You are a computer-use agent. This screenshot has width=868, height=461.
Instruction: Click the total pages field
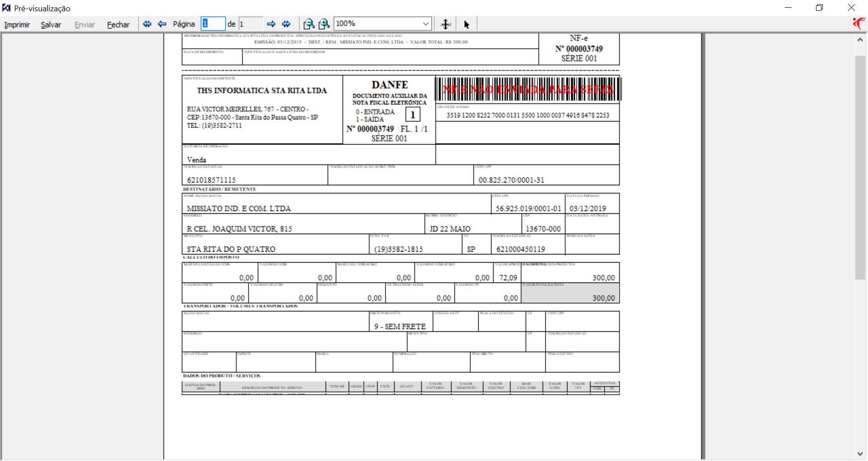(250, 24)
